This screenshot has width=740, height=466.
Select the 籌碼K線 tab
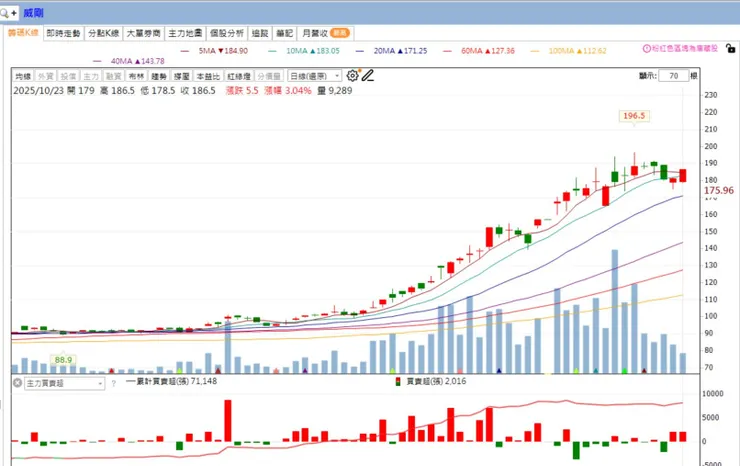[23, 33]
